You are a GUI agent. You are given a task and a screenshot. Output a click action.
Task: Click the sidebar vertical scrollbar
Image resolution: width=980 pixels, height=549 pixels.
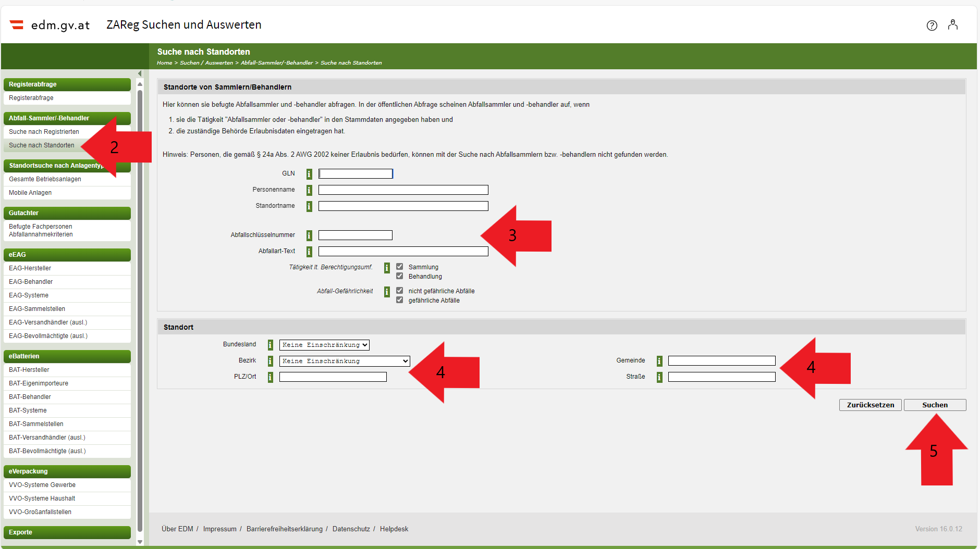point(140,311)
